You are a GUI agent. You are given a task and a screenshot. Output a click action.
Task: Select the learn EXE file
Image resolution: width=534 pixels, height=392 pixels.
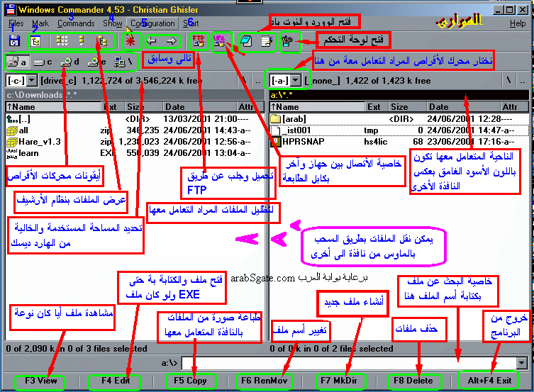(x=129, y=153)
